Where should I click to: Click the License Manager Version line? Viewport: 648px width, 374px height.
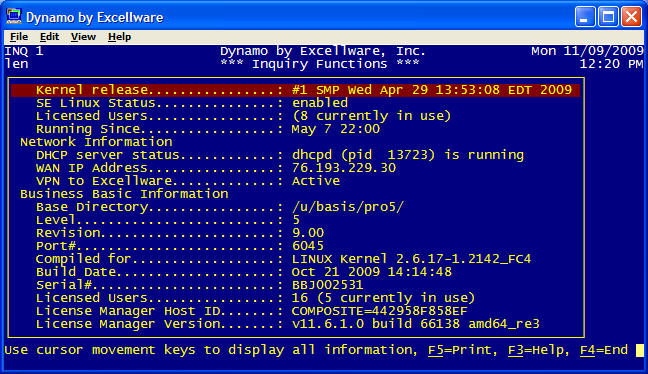point(288,324)
